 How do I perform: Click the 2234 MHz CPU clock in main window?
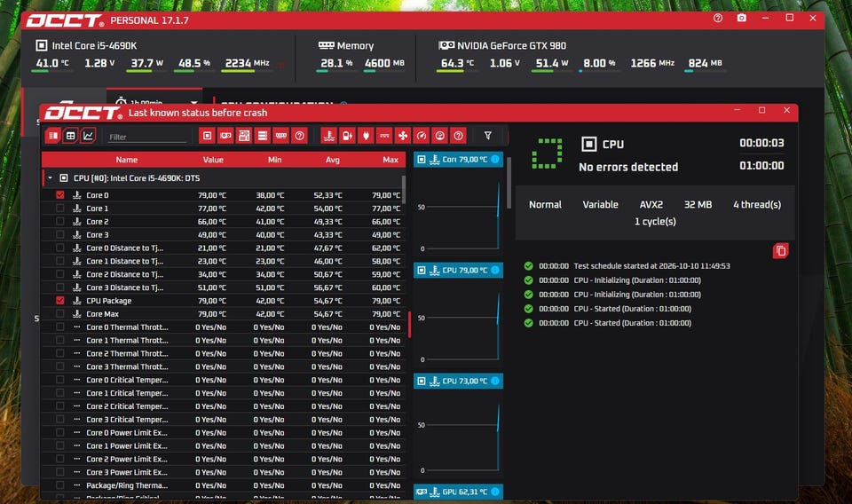coord(248,63)
